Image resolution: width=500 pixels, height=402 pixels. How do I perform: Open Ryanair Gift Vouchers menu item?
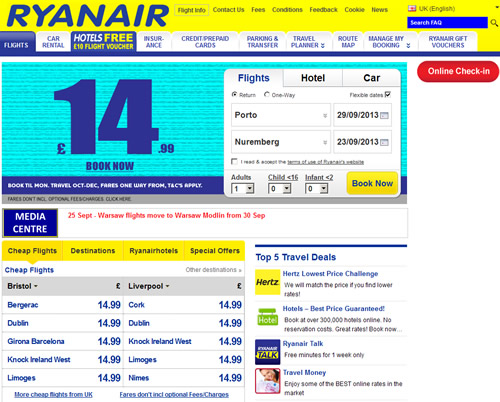coord(448,42)
